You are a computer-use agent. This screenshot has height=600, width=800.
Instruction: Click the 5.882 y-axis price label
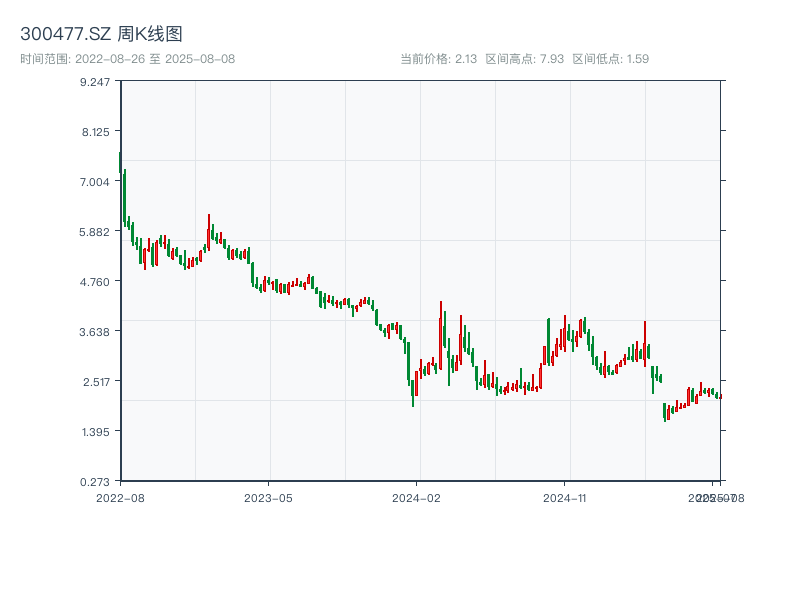(x=96, y=231)
